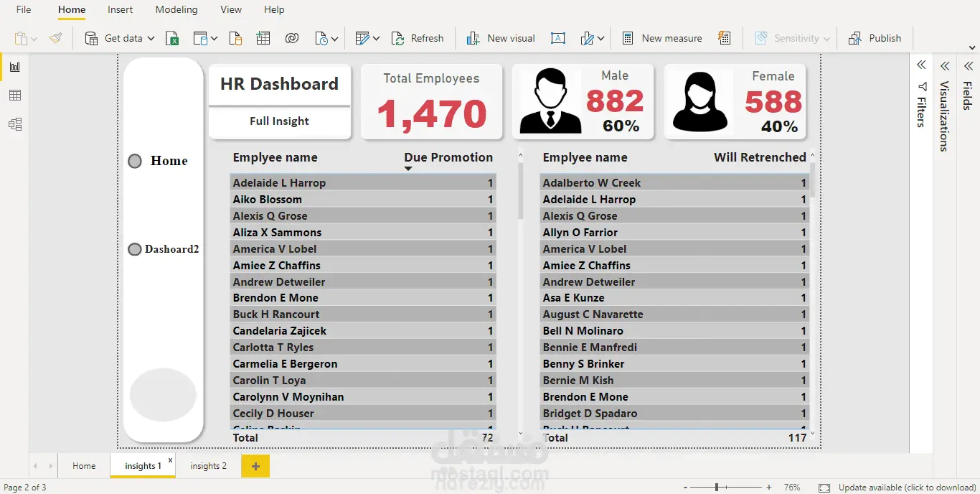Open the Modeling ribbon tab
The height and width of the screenshot is (494, 980).
[x=176, y=10]
